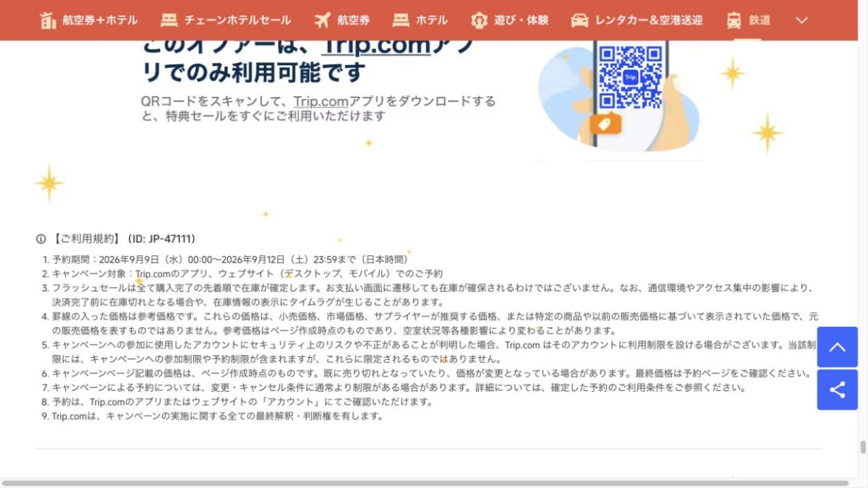Click term 9 about 最終解釈・判断権
Screen dimensions: 868x488
tap(217, 416)
